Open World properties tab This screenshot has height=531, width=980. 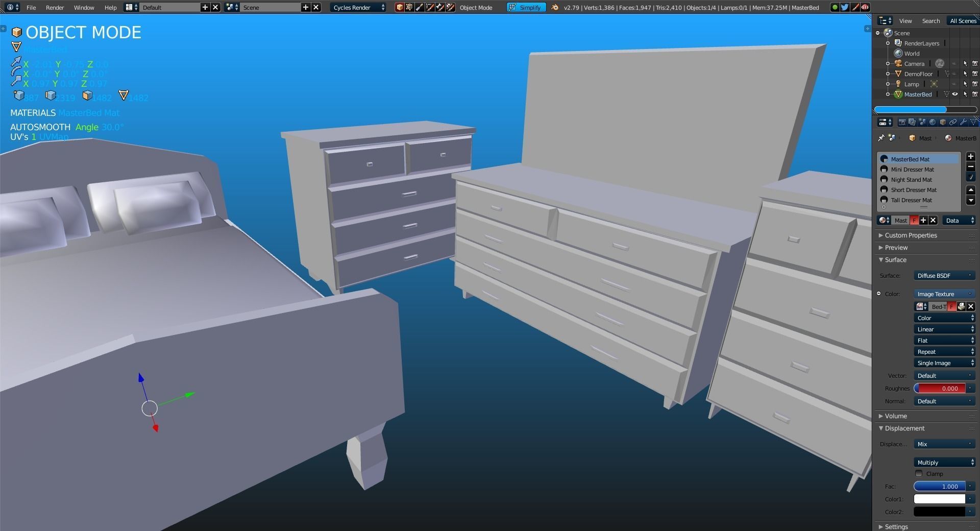pos(933,122)
